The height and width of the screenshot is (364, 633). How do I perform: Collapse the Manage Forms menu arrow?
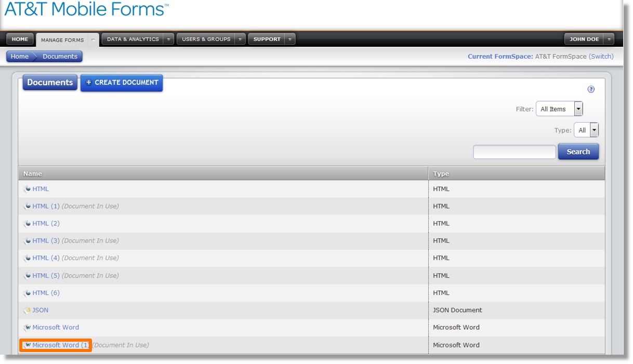click(93, 39)
